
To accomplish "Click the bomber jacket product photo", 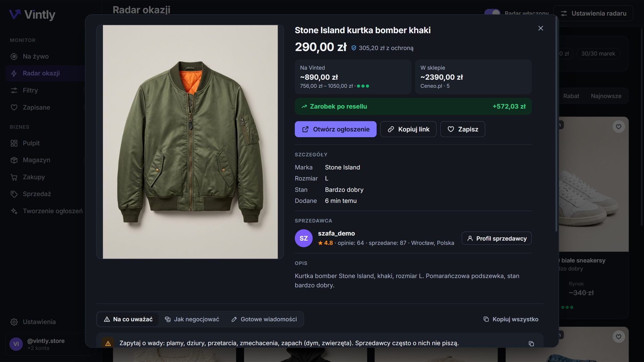I will [x=190, y=142].
